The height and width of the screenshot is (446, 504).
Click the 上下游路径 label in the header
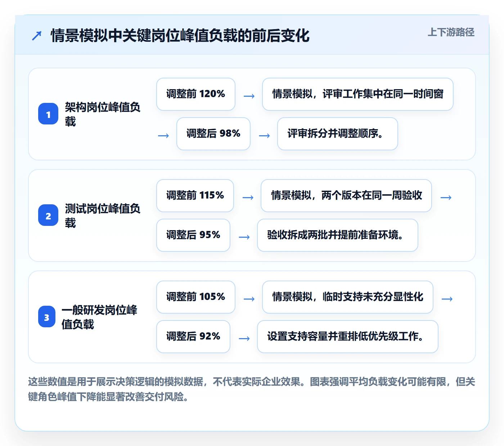pos(451,32)
